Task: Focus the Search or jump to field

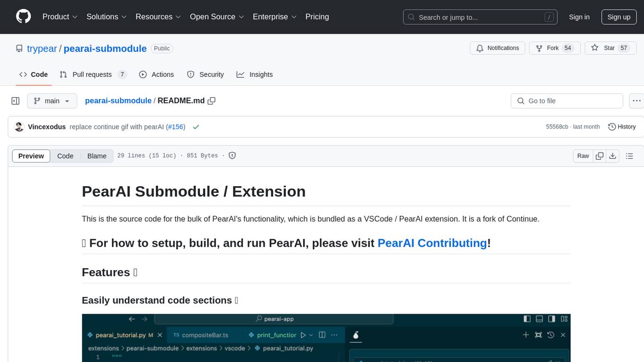Action: 481,17
